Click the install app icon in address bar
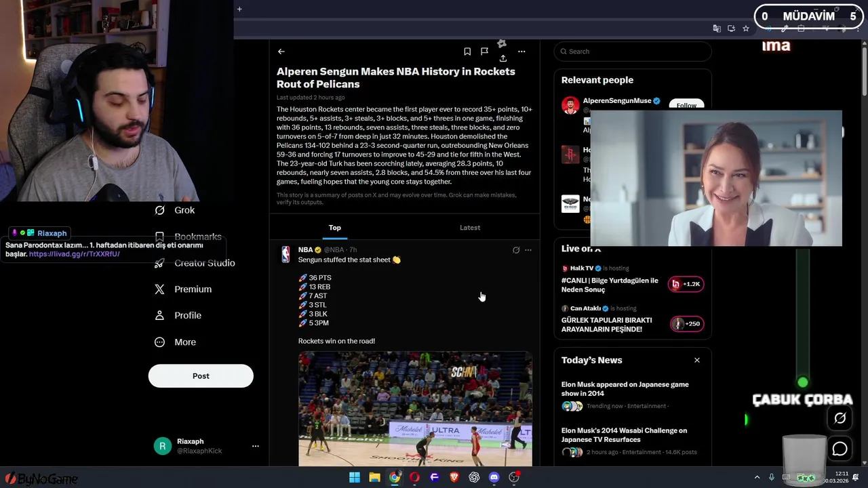Screen dimensions: 868x488 [731, 28]
